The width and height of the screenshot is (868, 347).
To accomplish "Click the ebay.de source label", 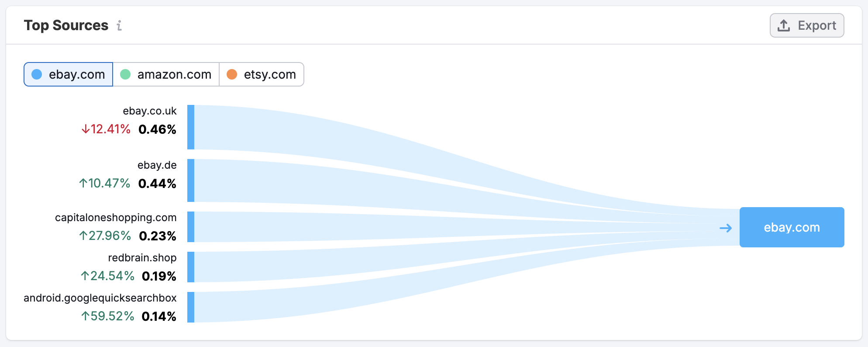I will point(156,165).
